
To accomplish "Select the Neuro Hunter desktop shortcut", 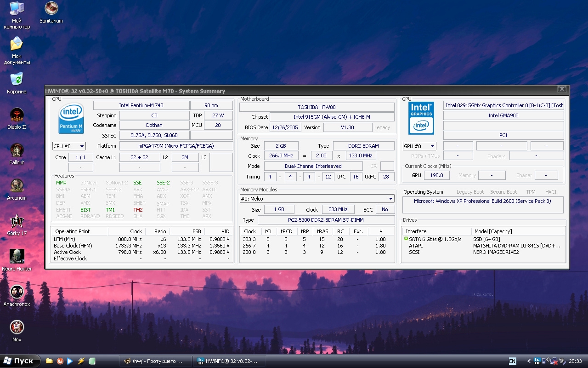I will 17,260.
